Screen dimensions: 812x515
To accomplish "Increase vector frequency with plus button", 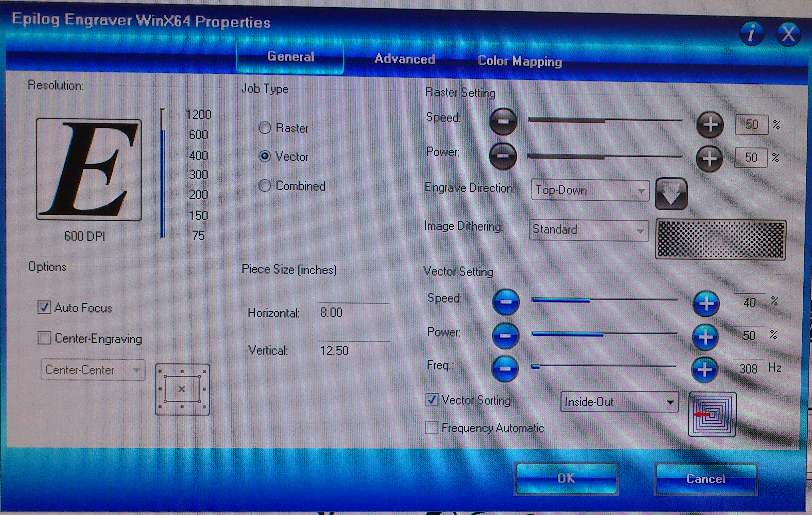I will (704, 370).
